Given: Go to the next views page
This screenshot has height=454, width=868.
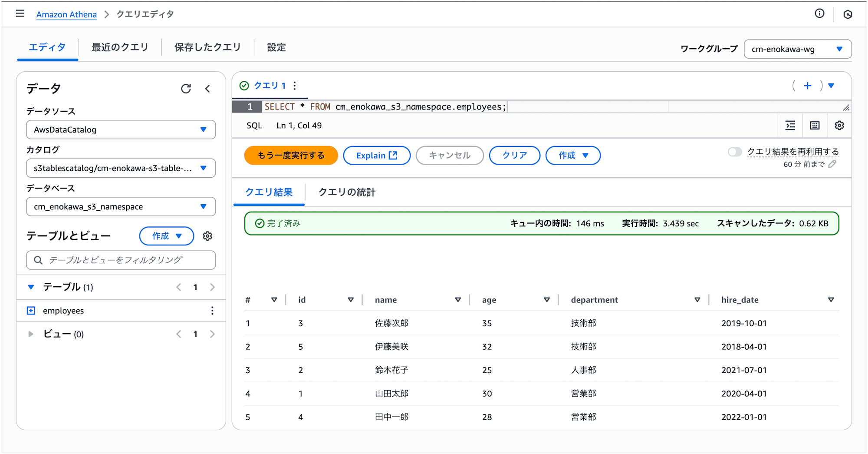Looking at the screenshot, I should click(x=212, y=334).
